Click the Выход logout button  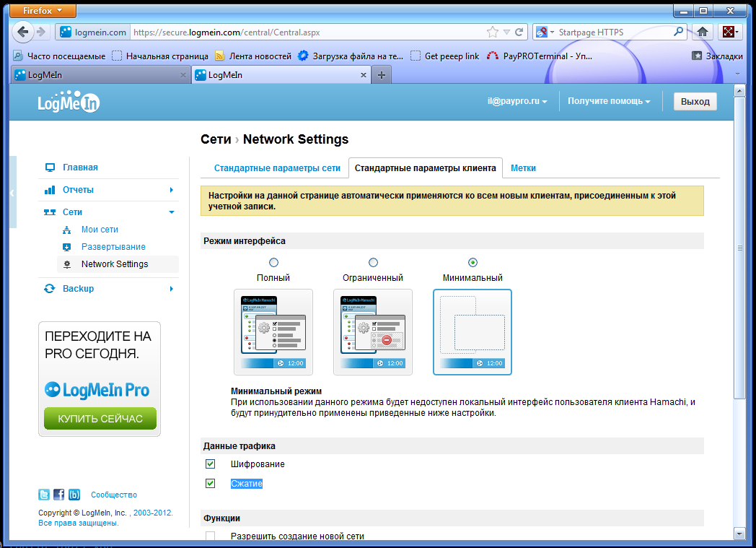(x=695, y=102)
